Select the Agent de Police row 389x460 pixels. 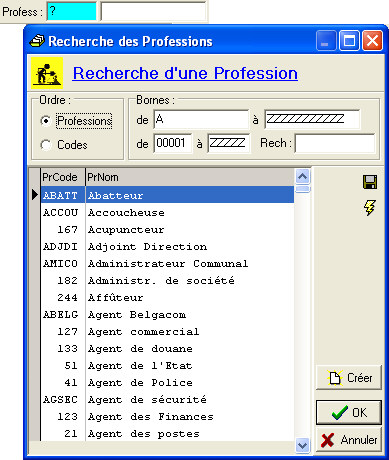pos(167,382)
